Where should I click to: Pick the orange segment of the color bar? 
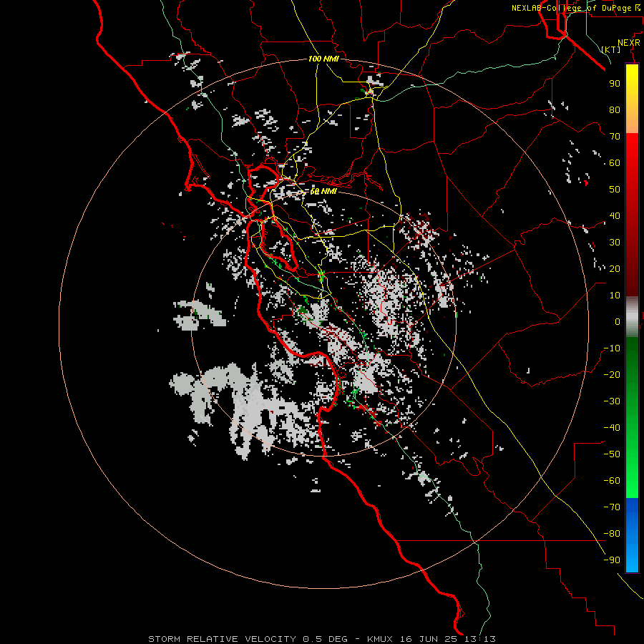tap(632, 119)
